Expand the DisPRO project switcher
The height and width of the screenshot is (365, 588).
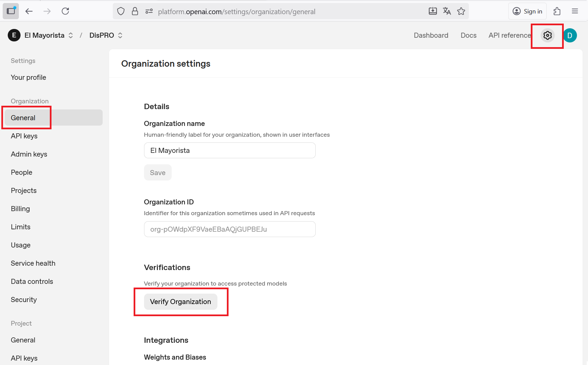click(x=106, y=35)
